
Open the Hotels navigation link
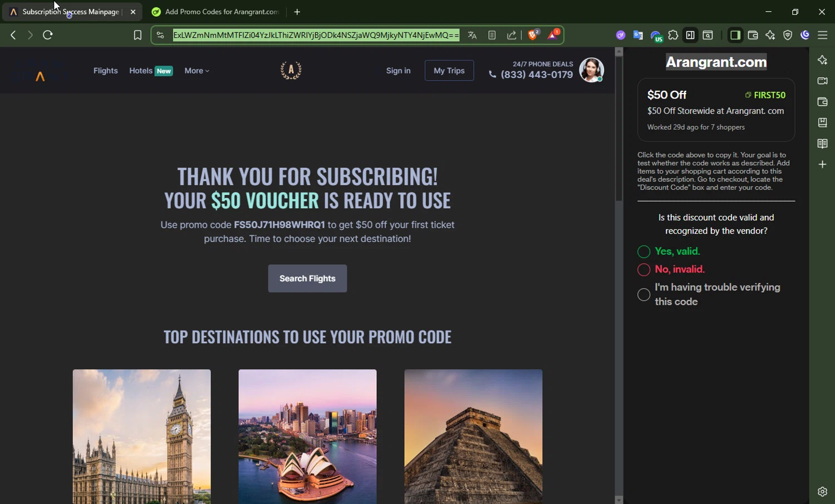pyautogui.click(x=141, y=71)
